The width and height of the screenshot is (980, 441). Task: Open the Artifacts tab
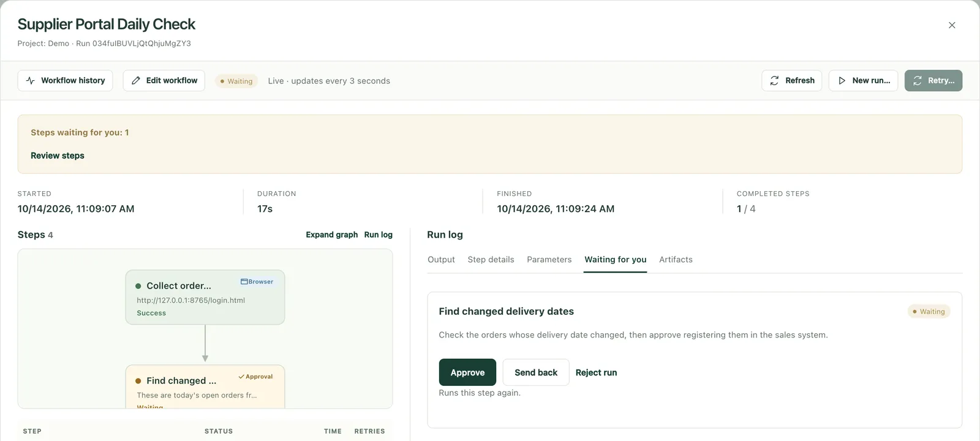click(676, 260)
